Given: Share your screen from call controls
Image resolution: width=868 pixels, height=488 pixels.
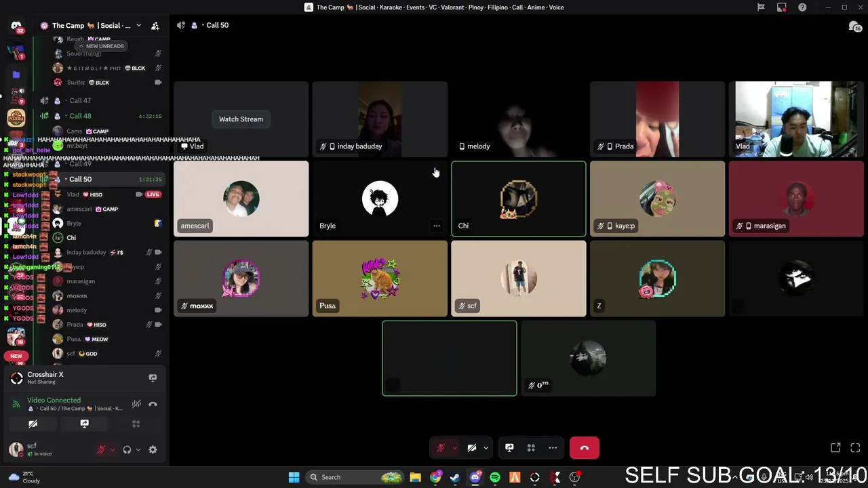Looking at the screenshot, I should (509, 448).
